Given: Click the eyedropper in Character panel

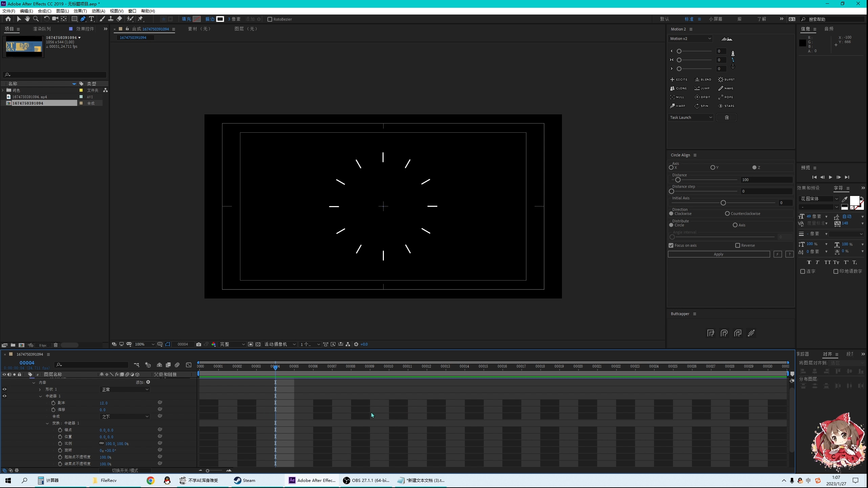Looking at the screenshot, I should (x=845, y=199).
